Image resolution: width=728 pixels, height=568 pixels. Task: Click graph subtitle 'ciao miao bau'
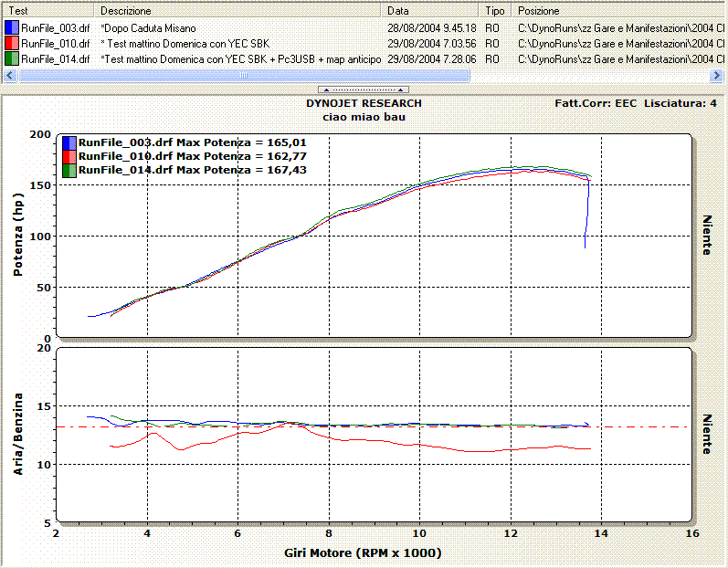(364, 117)
